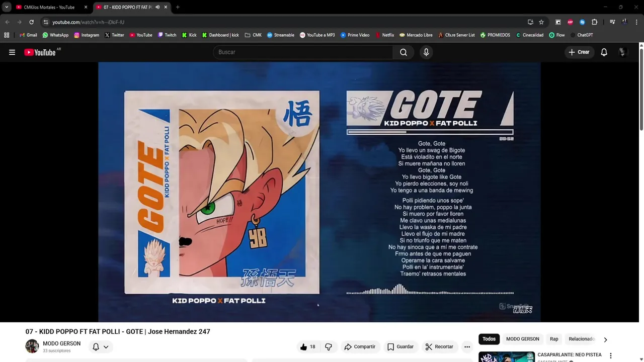
Task: Start voice search with microphone icon
Action: [426, 52]
